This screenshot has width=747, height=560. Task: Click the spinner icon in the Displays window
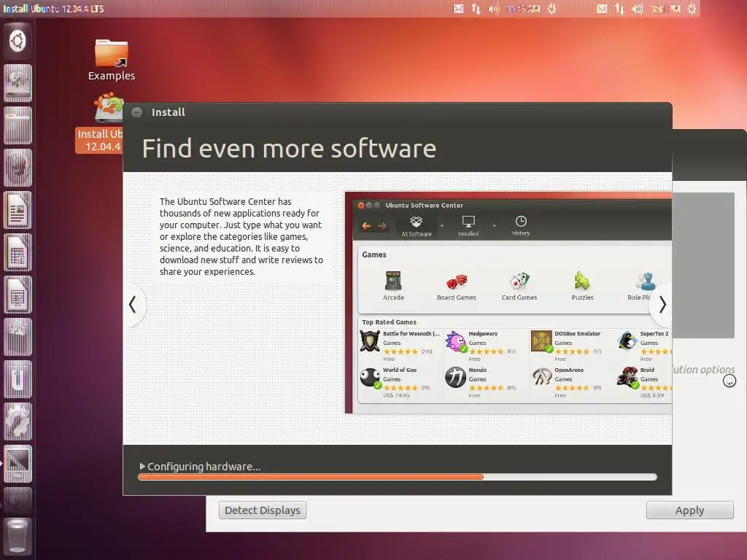coord(729,381)
